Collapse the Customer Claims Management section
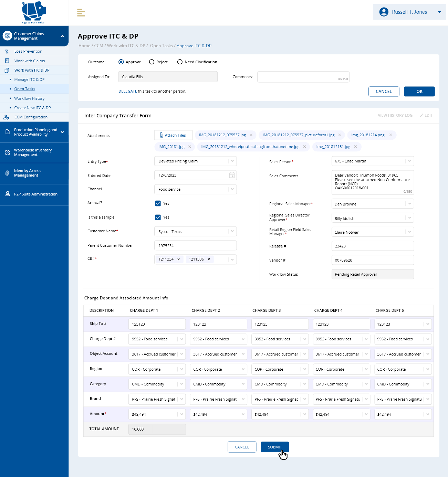Viewport: 448px width, 477px height. (62, 36)
